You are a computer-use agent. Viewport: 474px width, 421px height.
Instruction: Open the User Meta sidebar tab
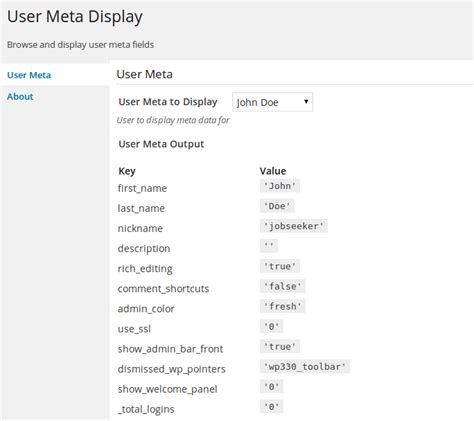click(x=29, y=75)
